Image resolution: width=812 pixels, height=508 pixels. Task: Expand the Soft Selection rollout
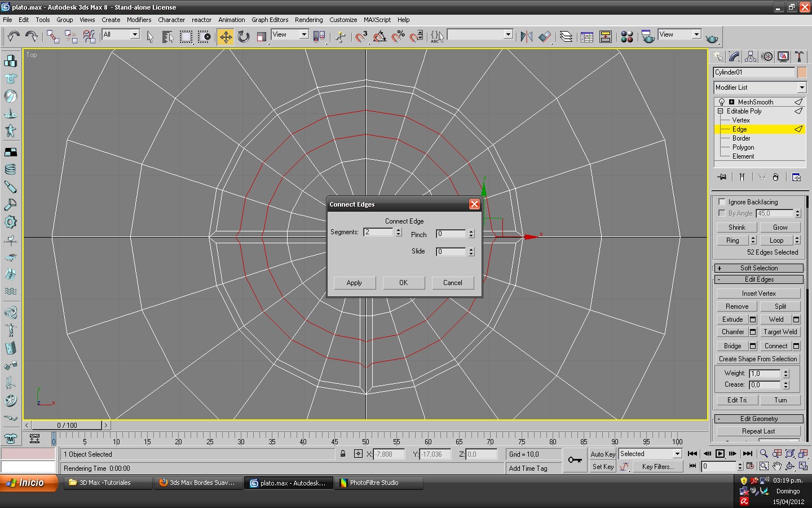point(759,268)
